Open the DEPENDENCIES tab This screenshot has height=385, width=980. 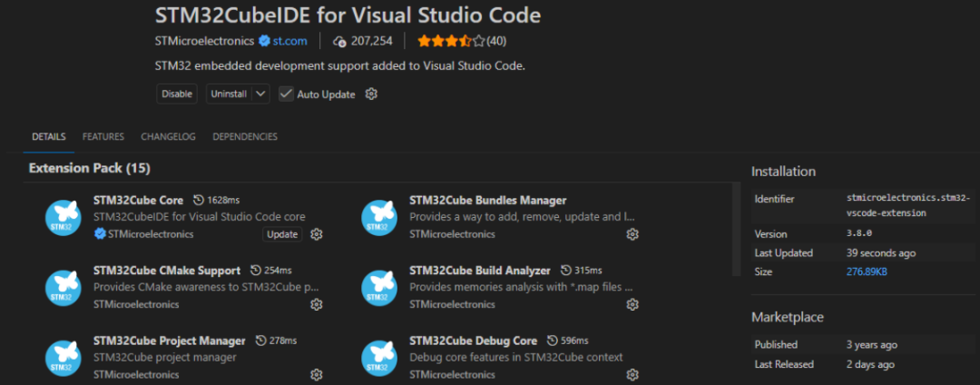[245, 136]
